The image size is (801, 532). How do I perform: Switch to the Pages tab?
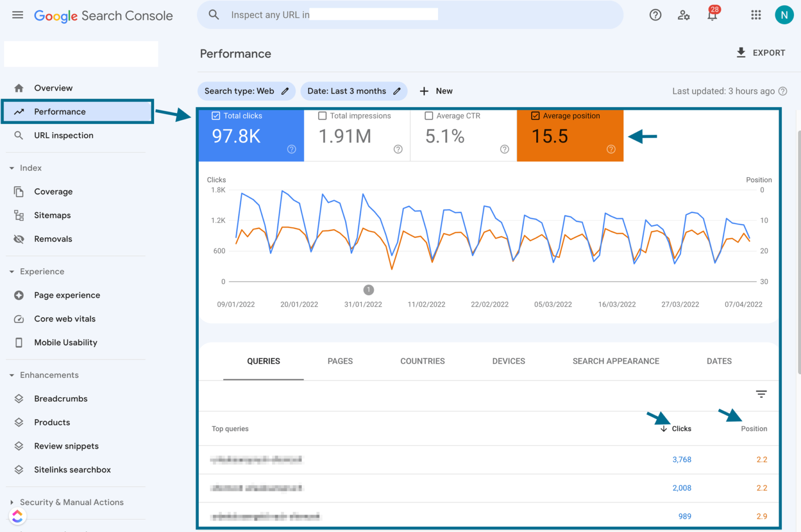(340, 361)
